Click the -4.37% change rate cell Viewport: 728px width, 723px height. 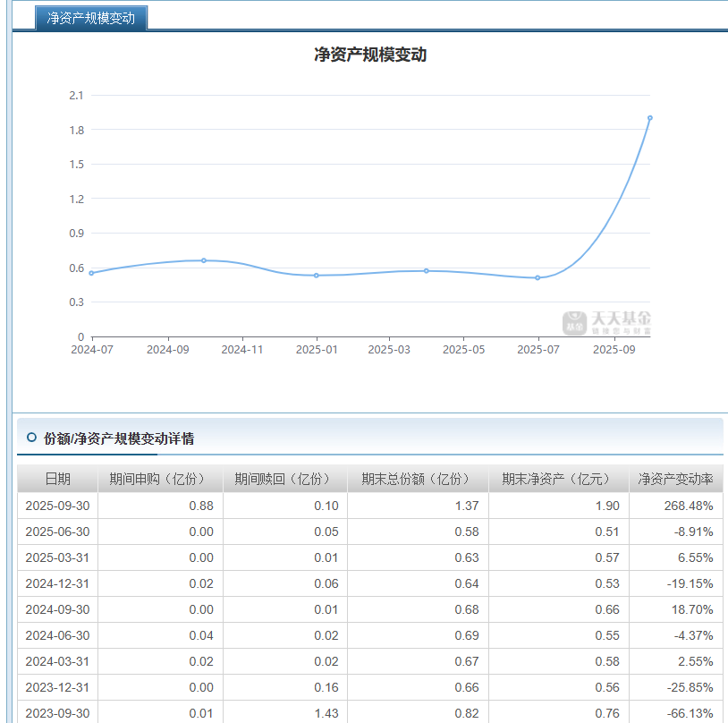pos(675,635)
